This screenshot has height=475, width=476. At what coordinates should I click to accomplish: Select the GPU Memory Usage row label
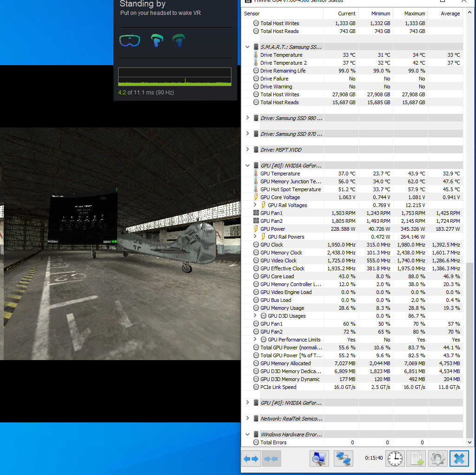point(282,308)
